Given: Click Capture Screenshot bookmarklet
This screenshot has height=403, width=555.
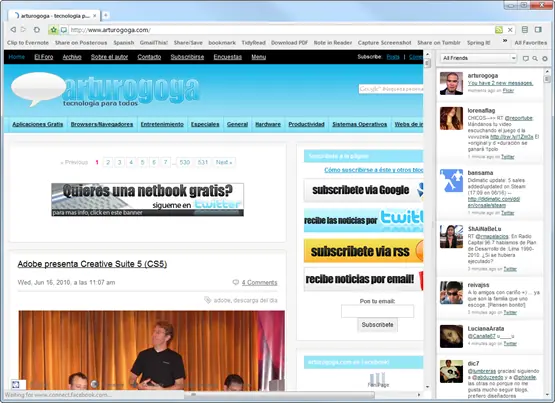Looking at the screenshot, I should [384, 43].
